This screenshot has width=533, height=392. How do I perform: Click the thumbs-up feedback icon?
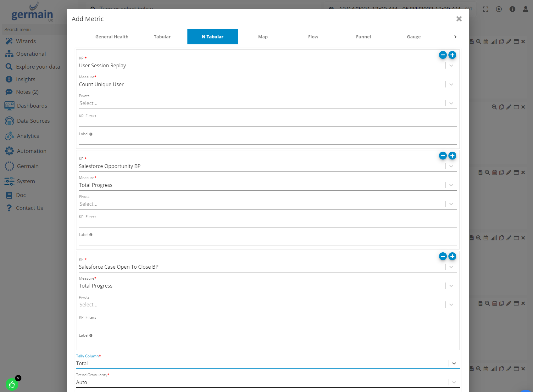(12, 384)
